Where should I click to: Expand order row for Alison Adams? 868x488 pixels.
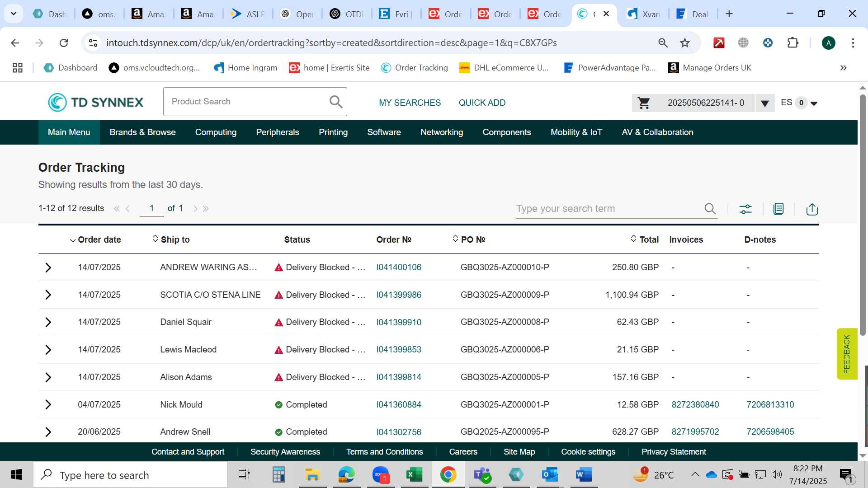coord(48,377)
